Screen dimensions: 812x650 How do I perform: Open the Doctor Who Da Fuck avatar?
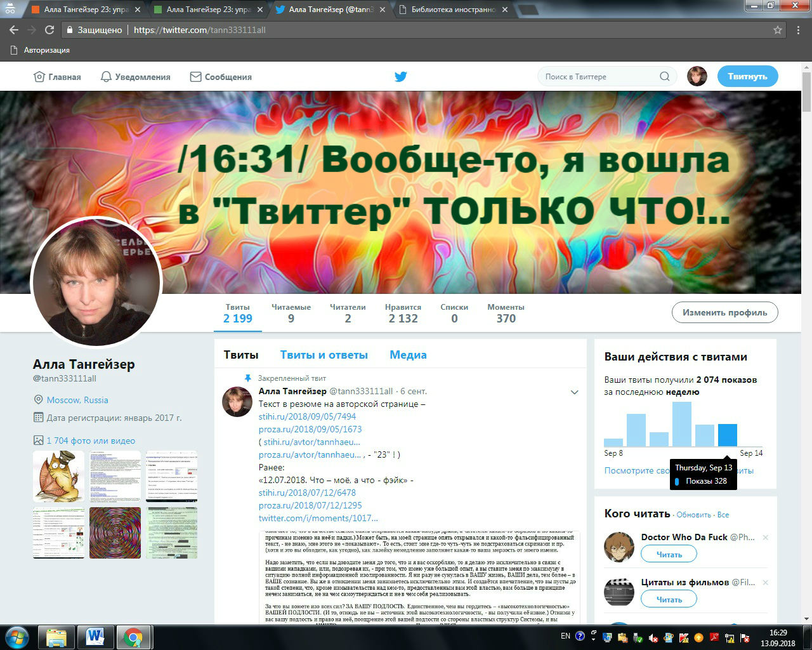click(619, 547)
